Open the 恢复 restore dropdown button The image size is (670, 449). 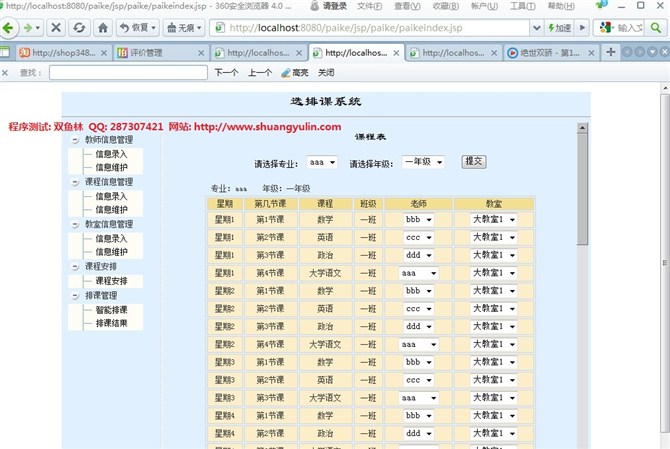(138, 28)
